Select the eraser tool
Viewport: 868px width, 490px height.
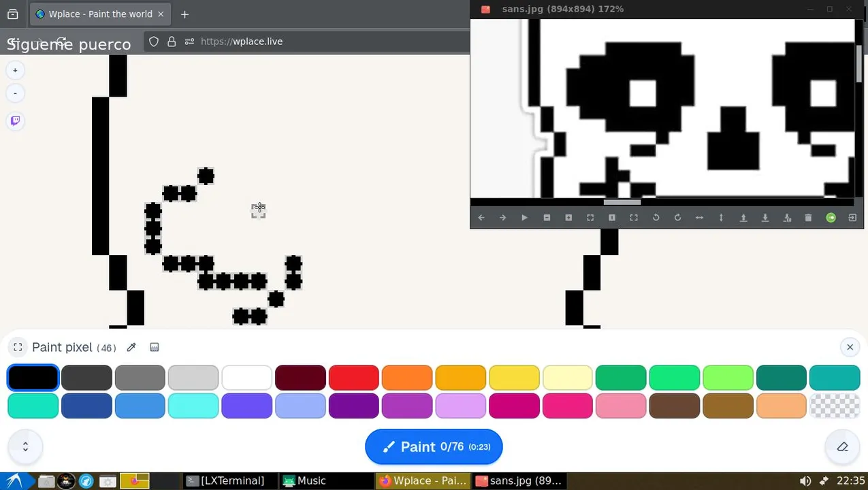(842, 446)
